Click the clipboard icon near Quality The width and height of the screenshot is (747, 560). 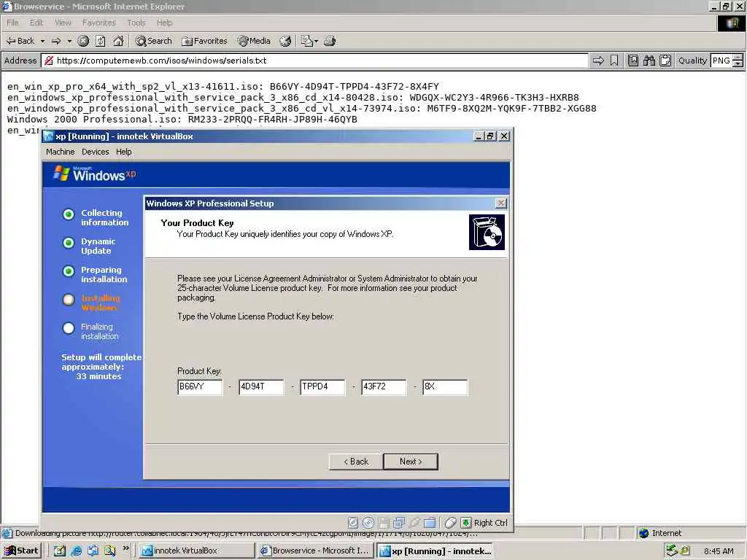point(665,61)
